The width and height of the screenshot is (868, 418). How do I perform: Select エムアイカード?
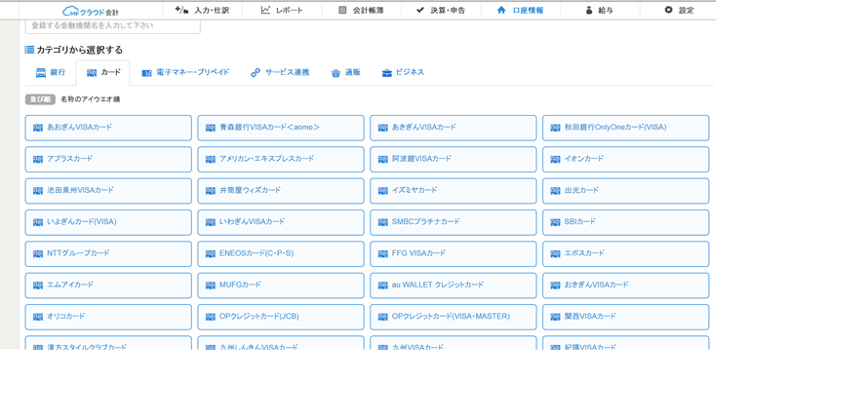[108, 285]
